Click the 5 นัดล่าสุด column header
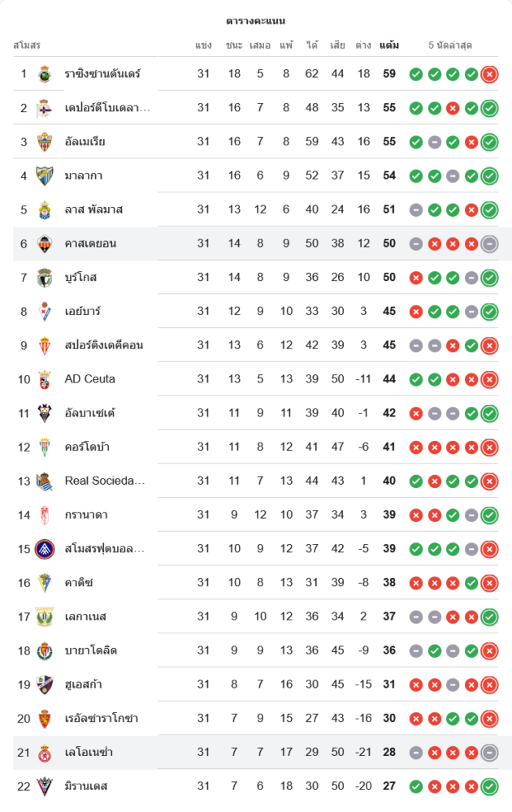Viewport: 512px width, 812px height. click(450, 45)
